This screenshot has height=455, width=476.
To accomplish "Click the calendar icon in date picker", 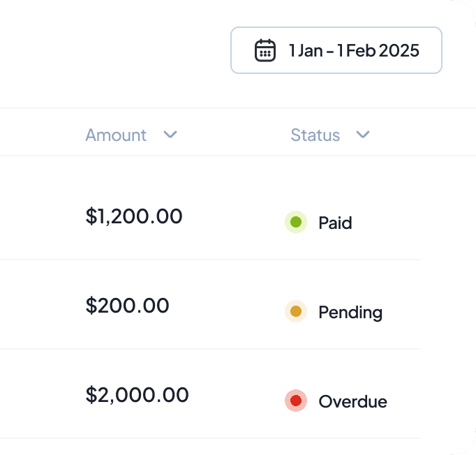I will pos(265,50).
